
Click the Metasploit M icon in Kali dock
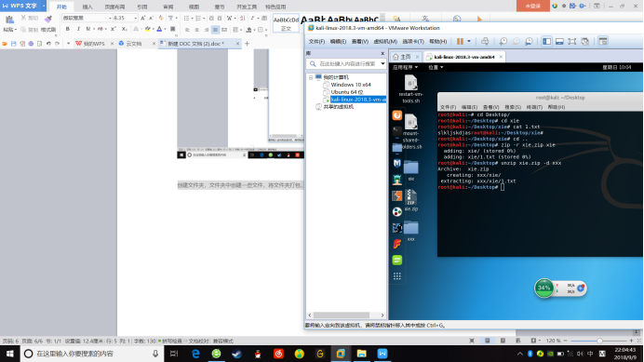[x=396, y=164]
